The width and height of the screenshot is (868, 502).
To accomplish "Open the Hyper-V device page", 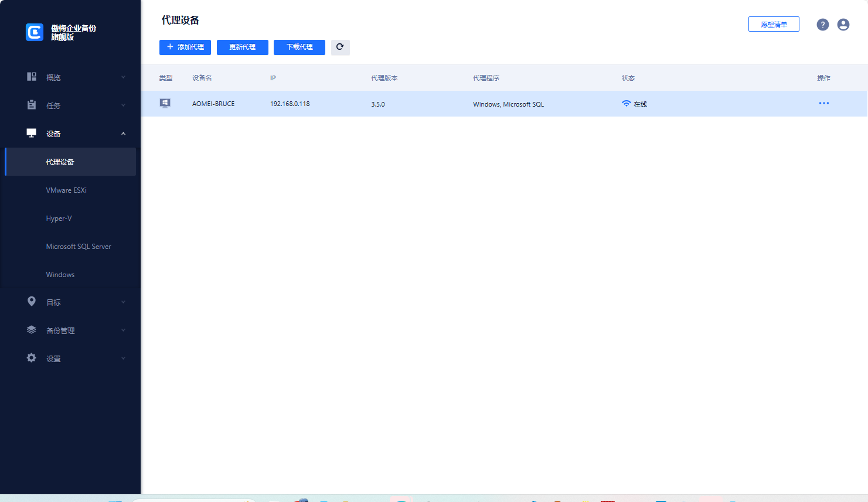I will (59, 218).
